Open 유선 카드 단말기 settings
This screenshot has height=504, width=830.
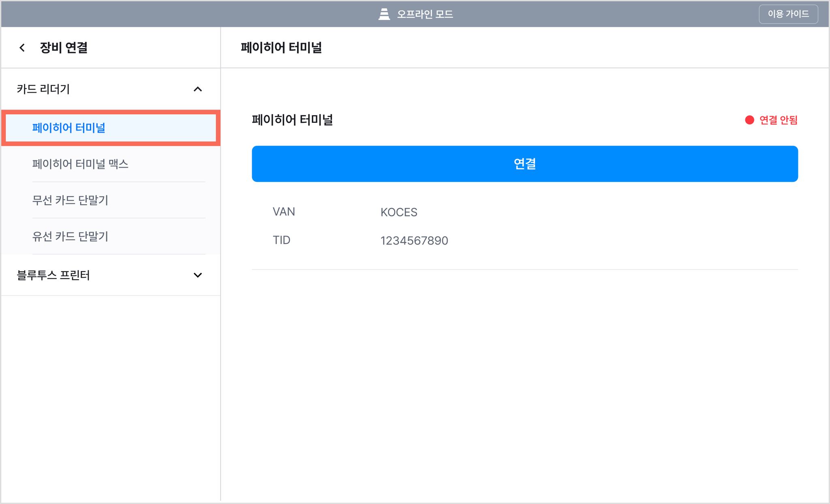point(111,236)
